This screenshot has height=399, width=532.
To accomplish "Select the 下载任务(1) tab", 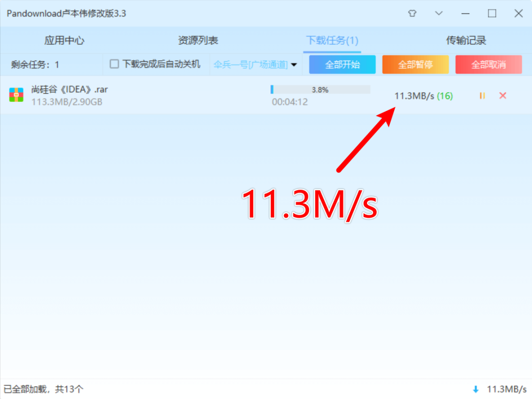I will coord(332,40).
